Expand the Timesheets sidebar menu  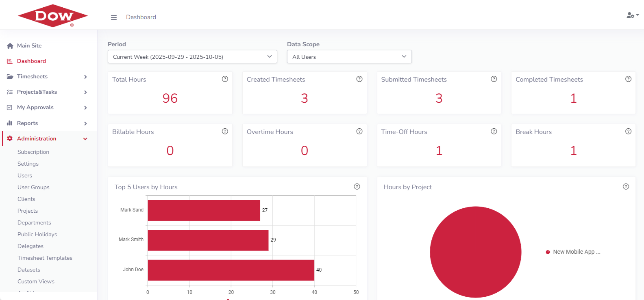click(x=47, y=77)
